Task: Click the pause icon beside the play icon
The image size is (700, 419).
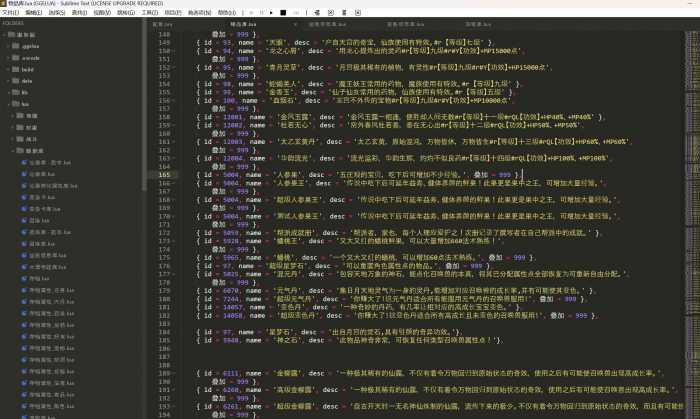Action: (262, 13)
